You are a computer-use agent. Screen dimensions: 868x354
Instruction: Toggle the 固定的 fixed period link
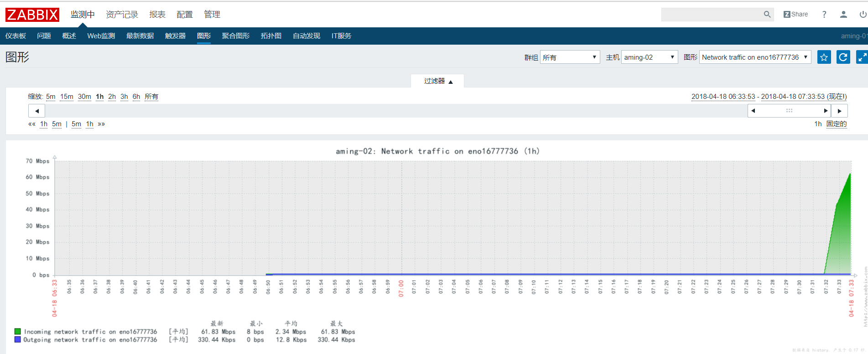[837, 124]
